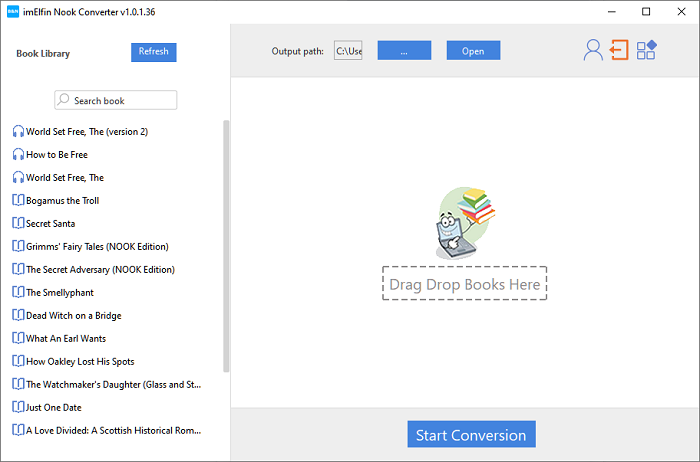Viewport: 700px width, 462px height.
Task: Click the orange logout arrow icon
Action: [619, 50]
